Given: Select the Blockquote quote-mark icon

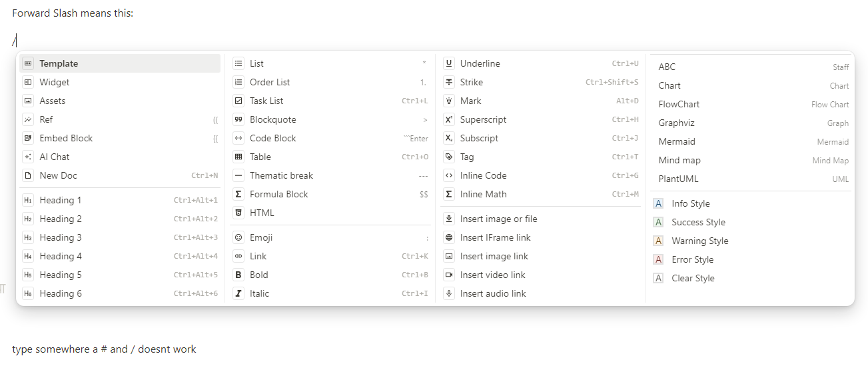Looking at the screenshot, I should (x=238, y=119).
